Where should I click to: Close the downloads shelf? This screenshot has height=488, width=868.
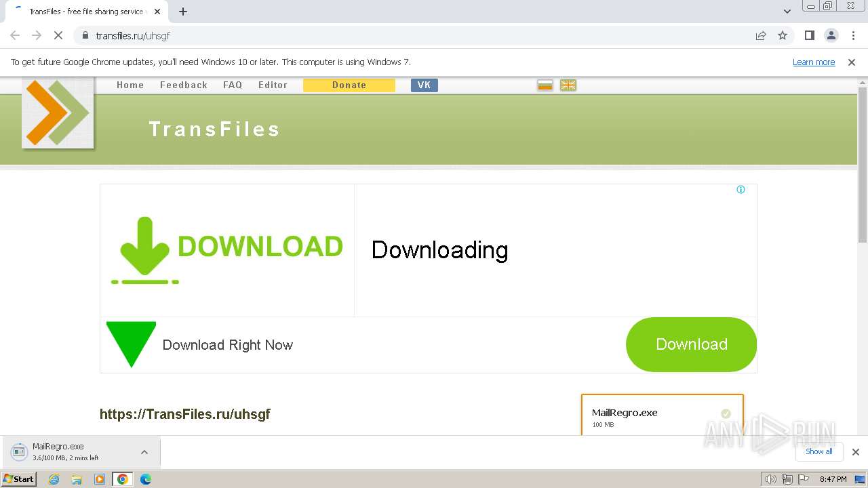coord(856,452)
